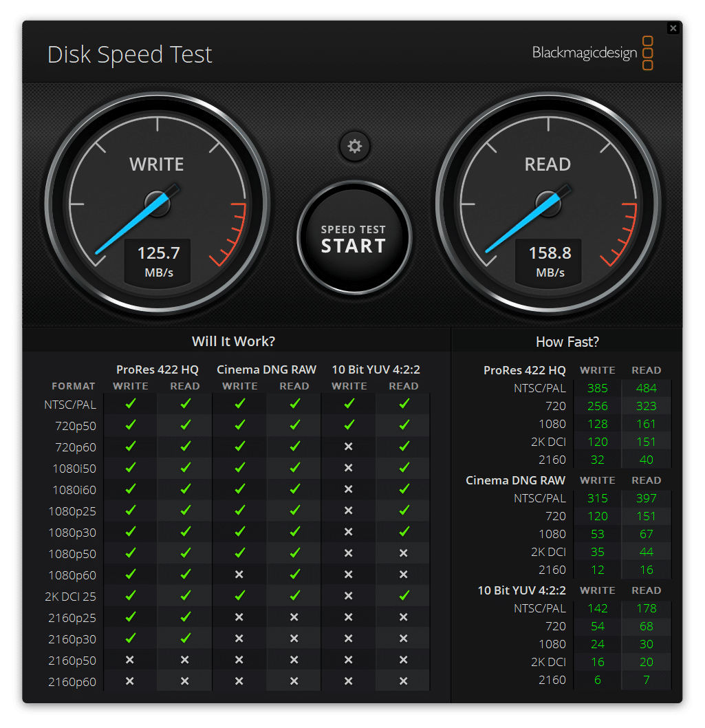Click the 1080p25 ProRes write checkmark
The image size is (705, 728).
click(x=131, y=511)
